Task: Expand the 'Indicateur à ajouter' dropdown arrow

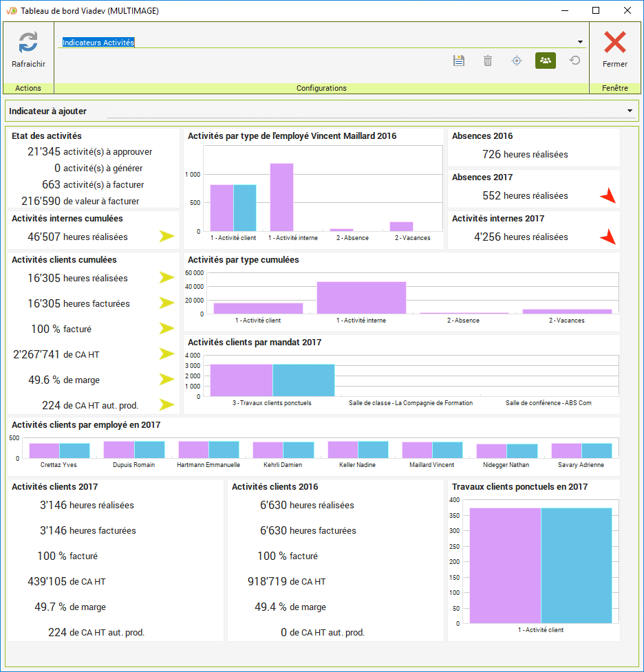Action: [630, 111]
